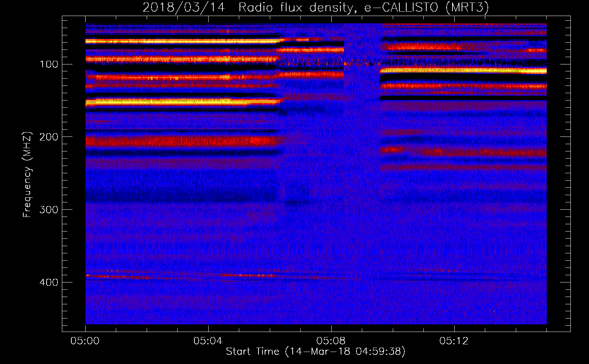The image size is (589, 364).
Task: Click the "Start Time (14-Mar-18 04:59:38)" label
Action: click(x=316, y=352)
